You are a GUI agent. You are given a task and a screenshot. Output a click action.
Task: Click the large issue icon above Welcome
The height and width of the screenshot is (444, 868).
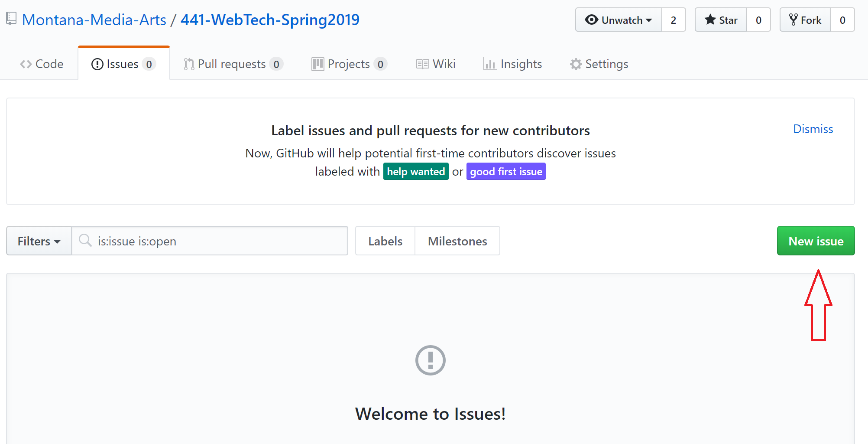tap(431, 360)
